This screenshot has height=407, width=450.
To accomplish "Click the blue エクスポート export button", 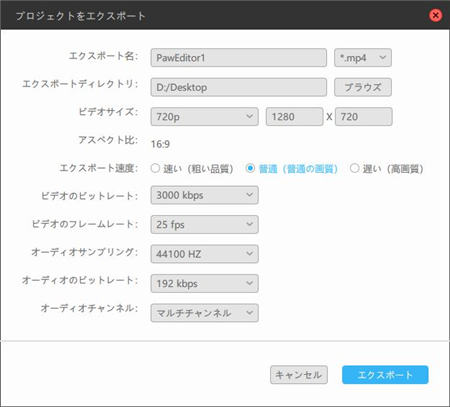I will (385, 375).
